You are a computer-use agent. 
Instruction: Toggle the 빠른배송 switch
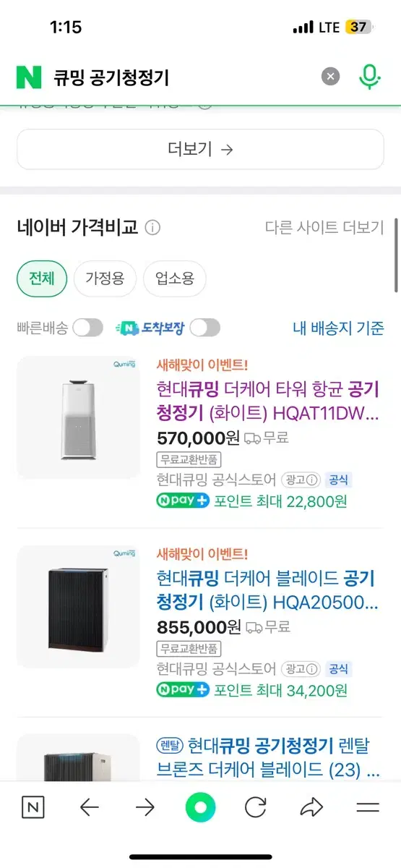coord(88,328)
